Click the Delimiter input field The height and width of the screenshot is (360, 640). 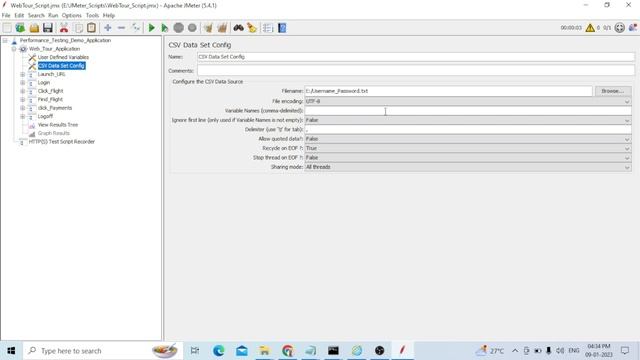click(x=468, y=129)
